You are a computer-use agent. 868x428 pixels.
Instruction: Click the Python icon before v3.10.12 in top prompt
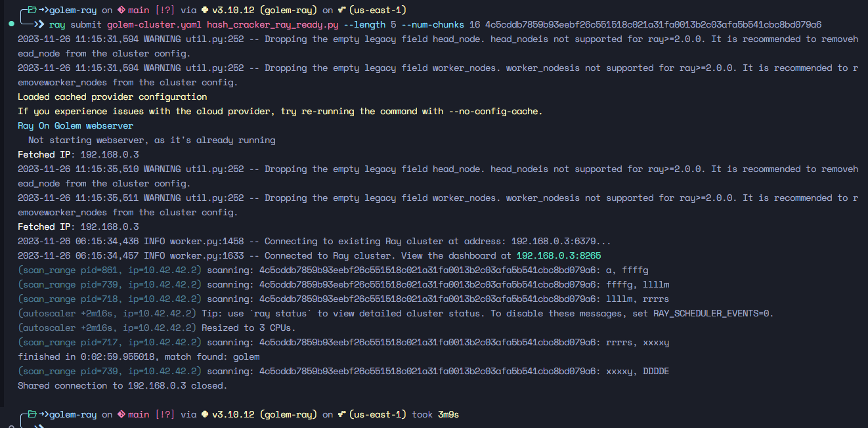tap(204, 11)
